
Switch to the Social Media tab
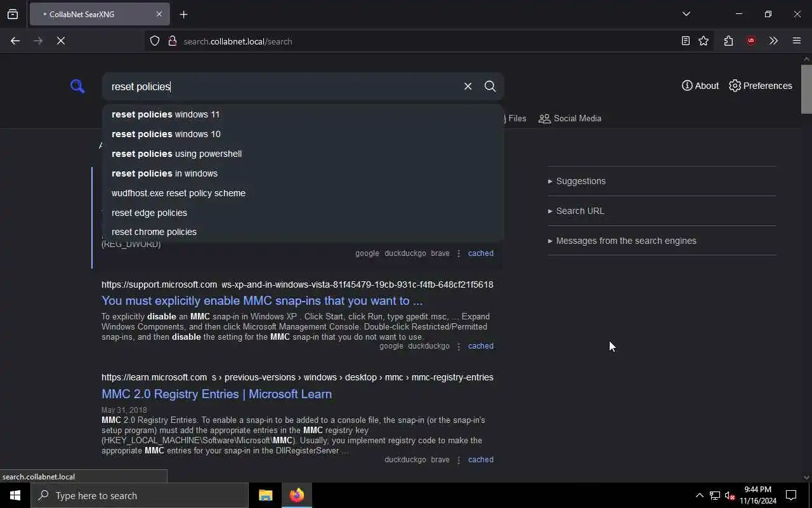click(x=570, y=118)
